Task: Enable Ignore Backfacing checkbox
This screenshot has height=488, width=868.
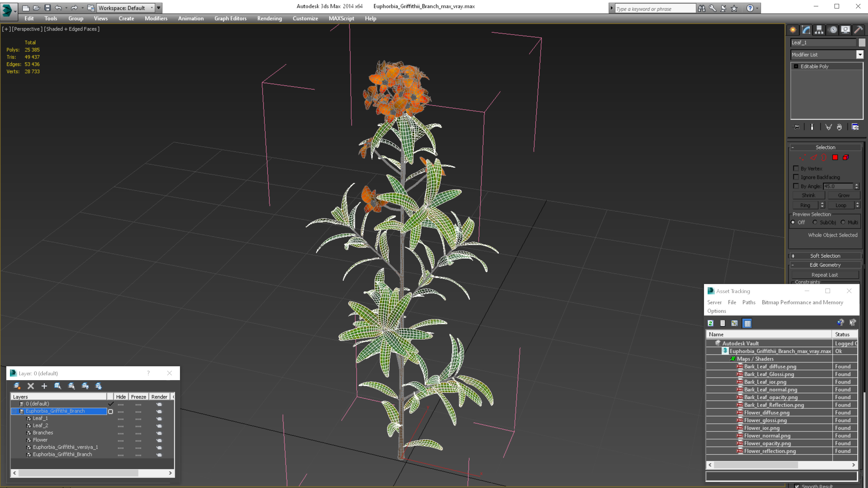Action: [796, 177]
